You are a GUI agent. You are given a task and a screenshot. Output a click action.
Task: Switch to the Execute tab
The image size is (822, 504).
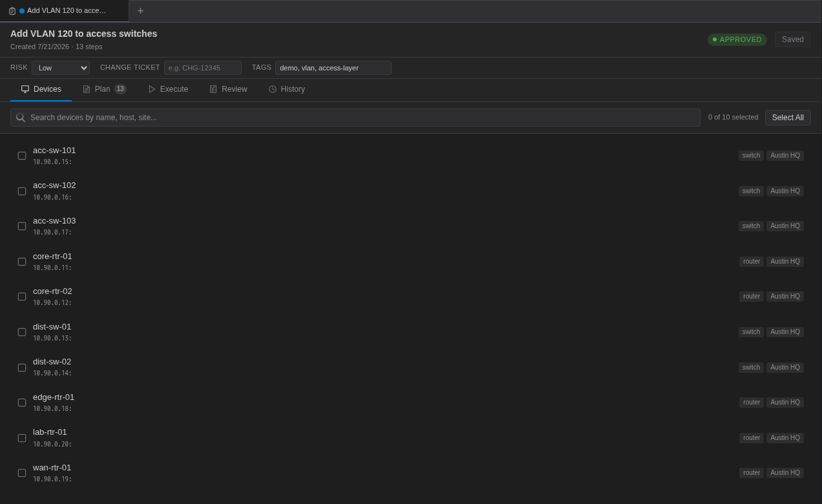tap(168, 89)
